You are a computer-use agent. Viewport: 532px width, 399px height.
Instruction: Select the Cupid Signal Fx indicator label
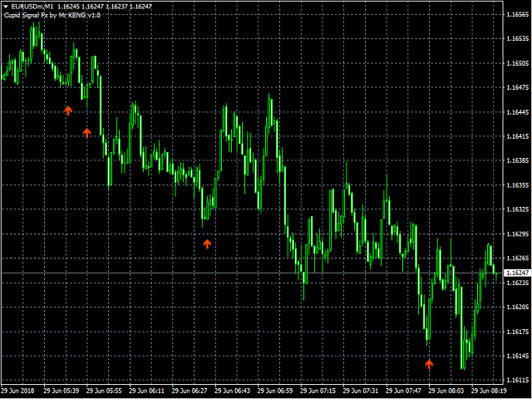(52, 15)
